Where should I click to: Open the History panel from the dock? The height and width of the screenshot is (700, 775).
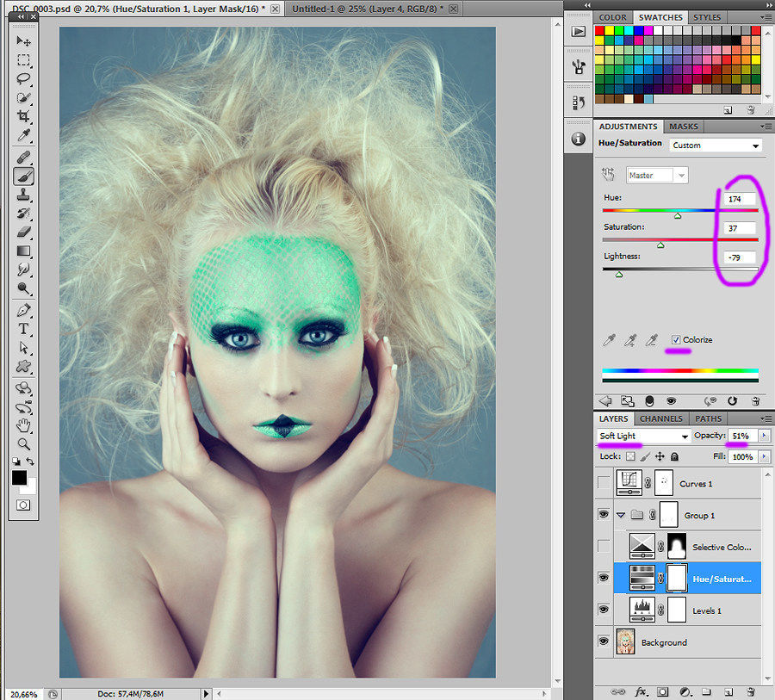579,102
